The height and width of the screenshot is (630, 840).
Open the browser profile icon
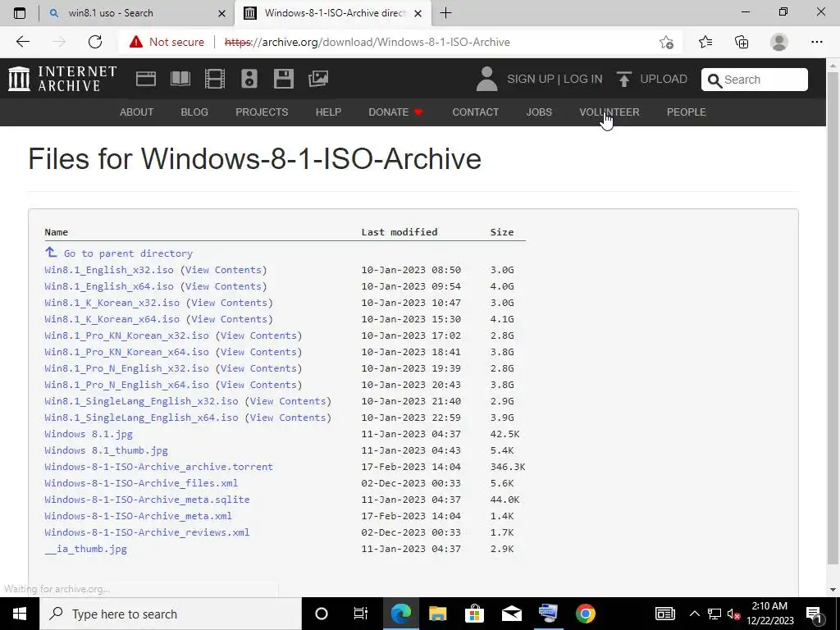tap(779, 42)
